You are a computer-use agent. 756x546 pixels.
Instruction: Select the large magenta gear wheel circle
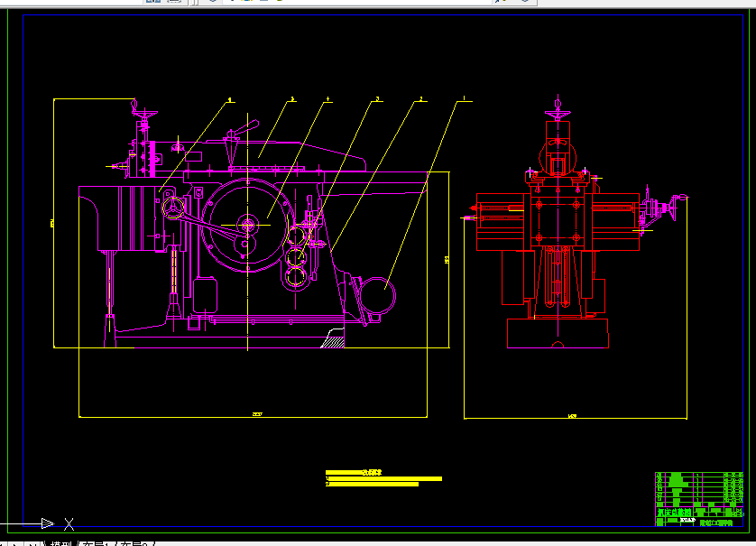pyautogui.click(x=247, y=226)
